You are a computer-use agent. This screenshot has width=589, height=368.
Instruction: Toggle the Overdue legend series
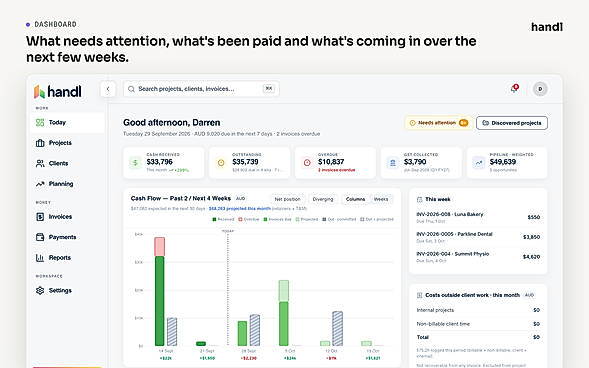coord(249,219)
